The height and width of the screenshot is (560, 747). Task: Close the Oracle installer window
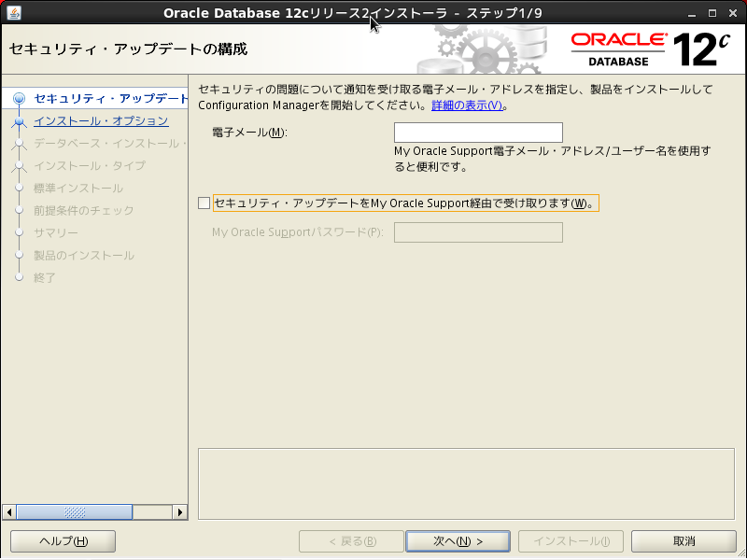(x=732, y=13)
